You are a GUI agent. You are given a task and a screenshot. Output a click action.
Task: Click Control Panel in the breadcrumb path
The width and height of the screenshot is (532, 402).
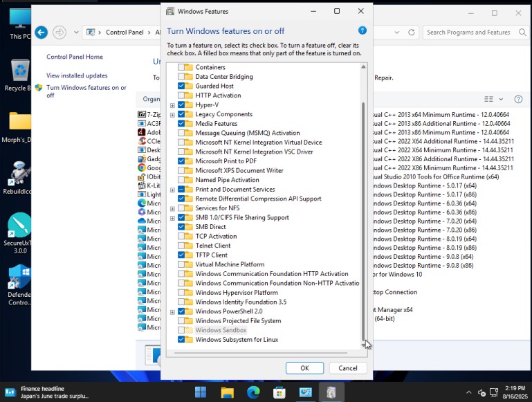click(125, 33)
